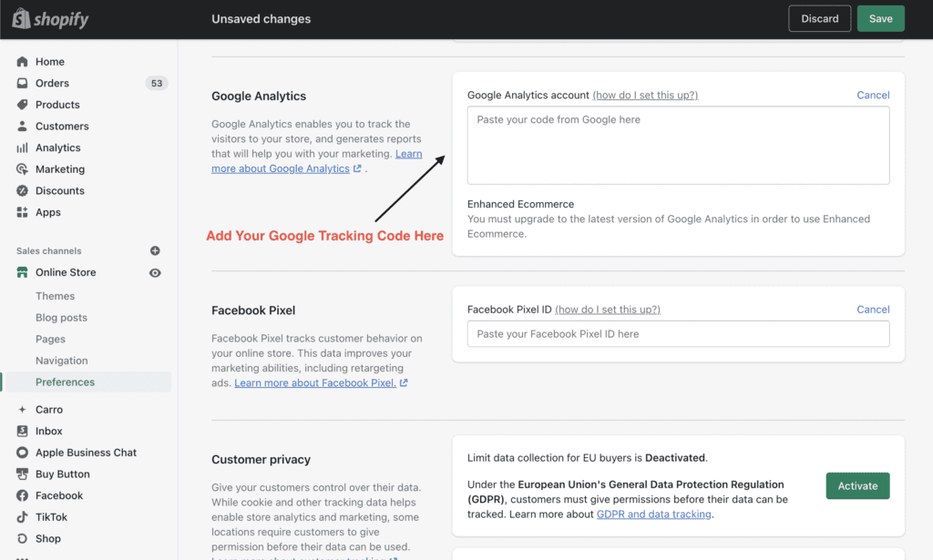Open Discounts percent badge icon
933x560 pixels.
[22, 191]
